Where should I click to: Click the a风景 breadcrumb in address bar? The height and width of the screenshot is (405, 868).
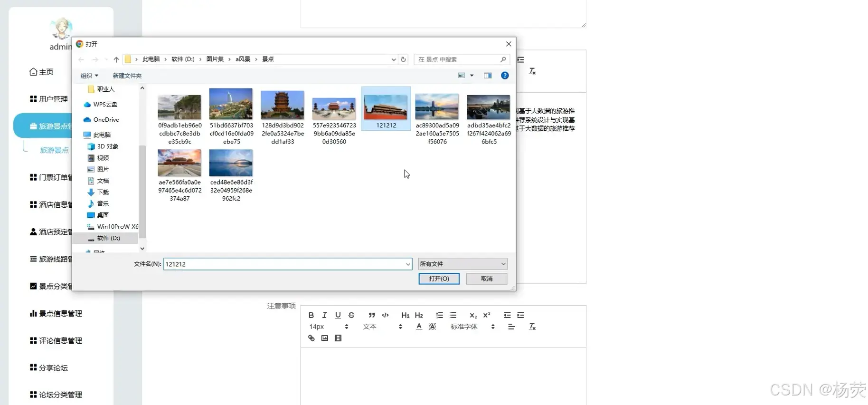coord(243,59)
